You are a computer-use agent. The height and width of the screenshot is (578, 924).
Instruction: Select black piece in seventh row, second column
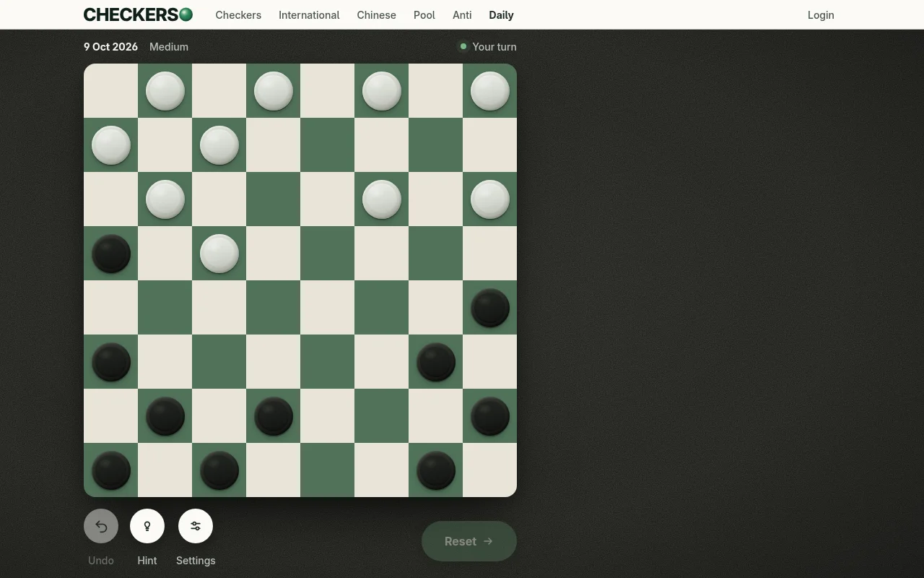tap(165, 416)
